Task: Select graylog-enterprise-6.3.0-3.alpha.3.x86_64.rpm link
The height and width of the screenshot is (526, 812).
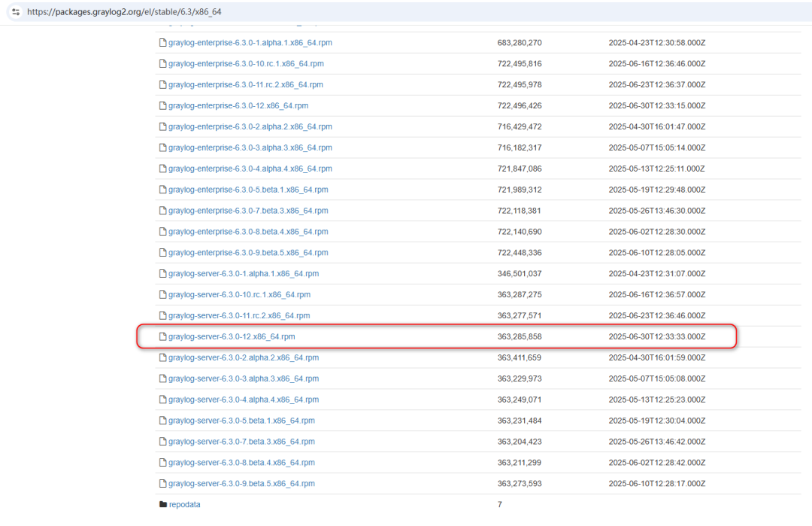Action: pos(250,147)
